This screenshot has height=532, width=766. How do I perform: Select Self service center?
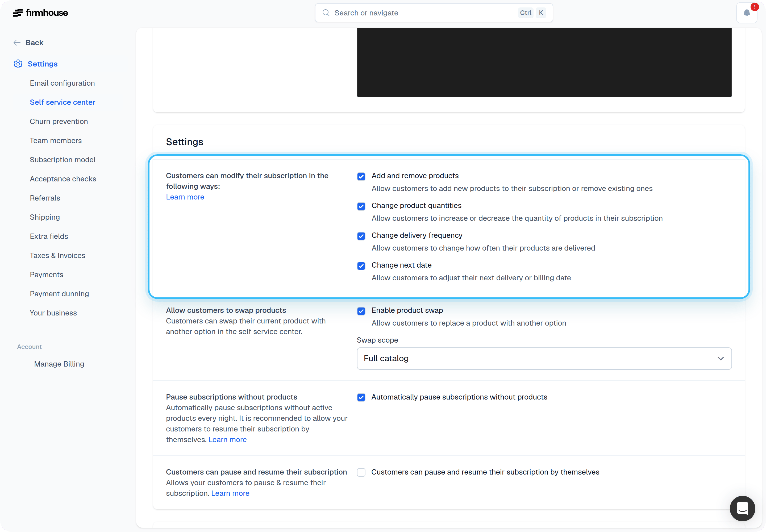pyautogui.click(x=62, y=102)
